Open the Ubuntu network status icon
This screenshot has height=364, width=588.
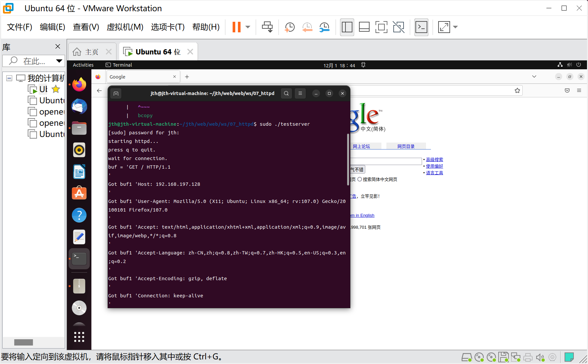[x=560, y=65]
